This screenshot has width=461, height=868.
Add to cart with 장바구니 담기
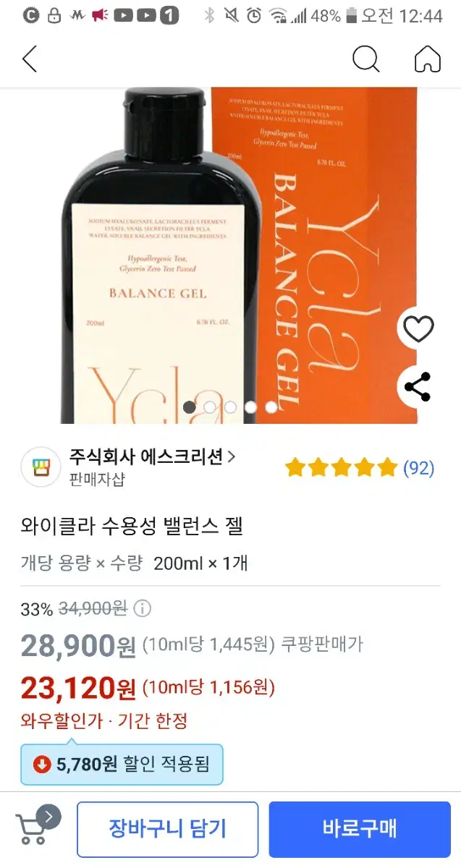click(167, 828)
